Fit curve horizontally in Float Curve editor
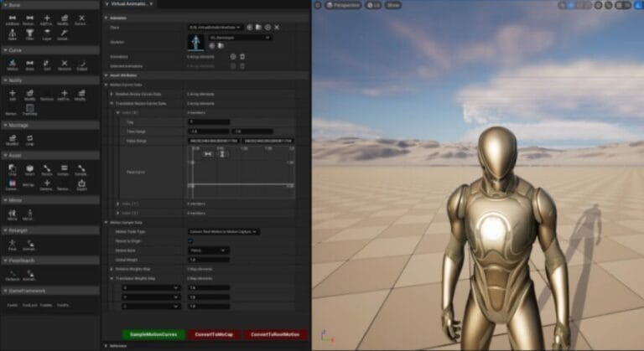The width and height of the screenshot is (644, 351). click(x=208, y=154)
